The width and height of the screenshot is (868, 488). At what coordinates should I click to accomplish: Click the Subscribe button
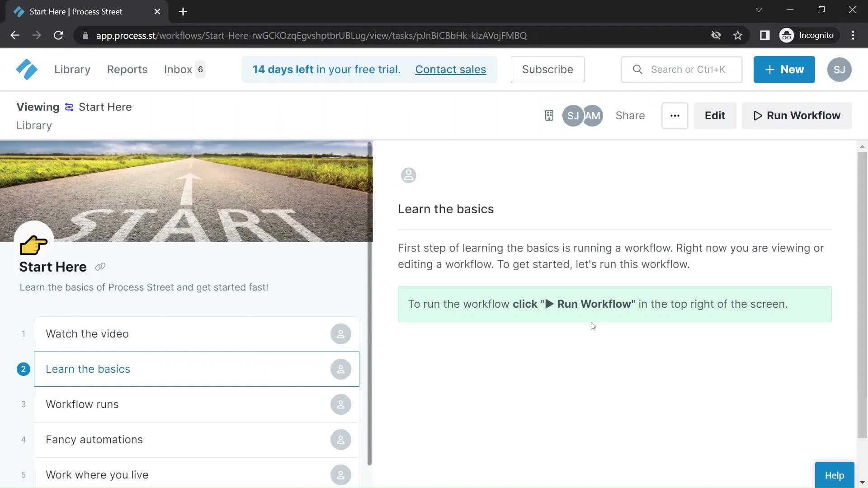pos(548,70)
